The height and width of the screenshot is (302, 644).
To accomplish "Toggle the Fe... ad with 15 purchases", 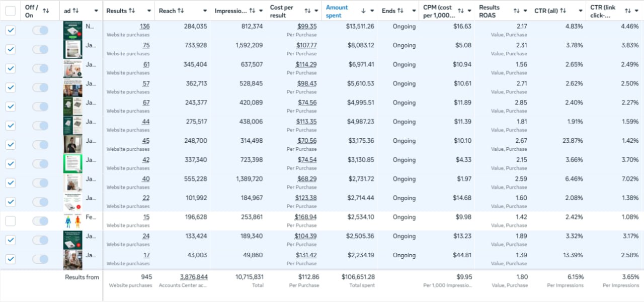I will tap(40, 221).
